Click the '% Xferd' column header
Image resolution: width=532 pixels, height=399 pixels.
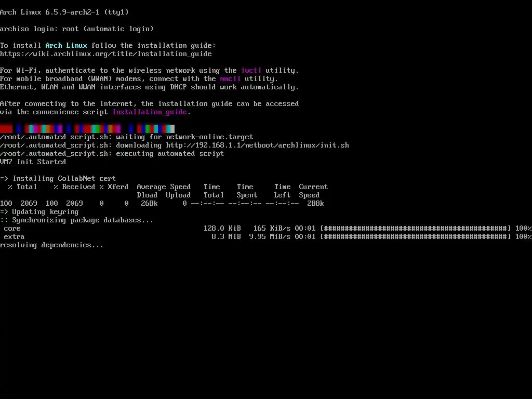pos(114,187)
